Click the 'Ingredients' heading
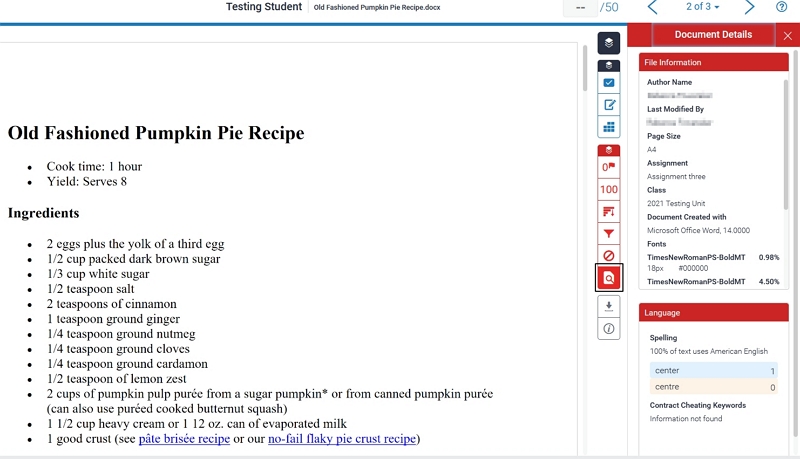The height and width of the screenshot is (459, 800). 43,213
